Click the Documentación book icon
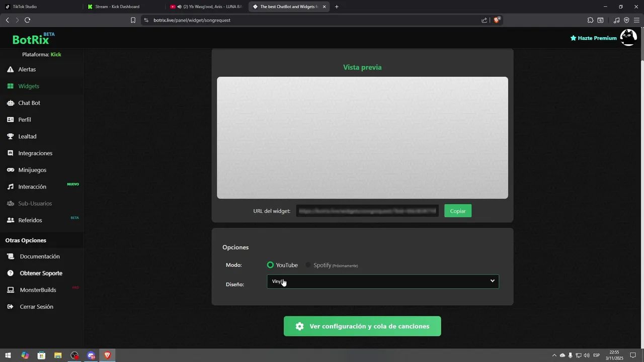 click(x=11, y=256)
